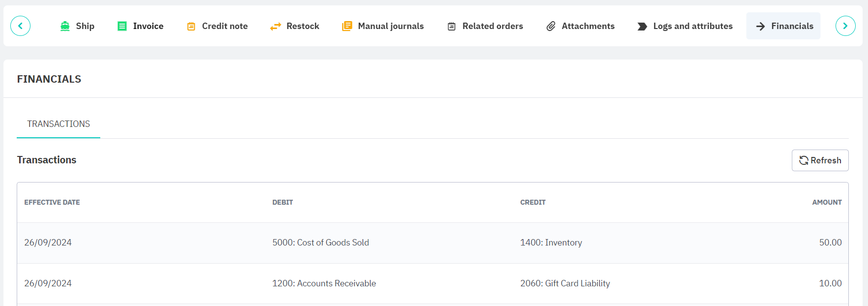Open the Credit note section
This screenshot has height=306, width=868.
pyautogui.click(x=225, y=27)
